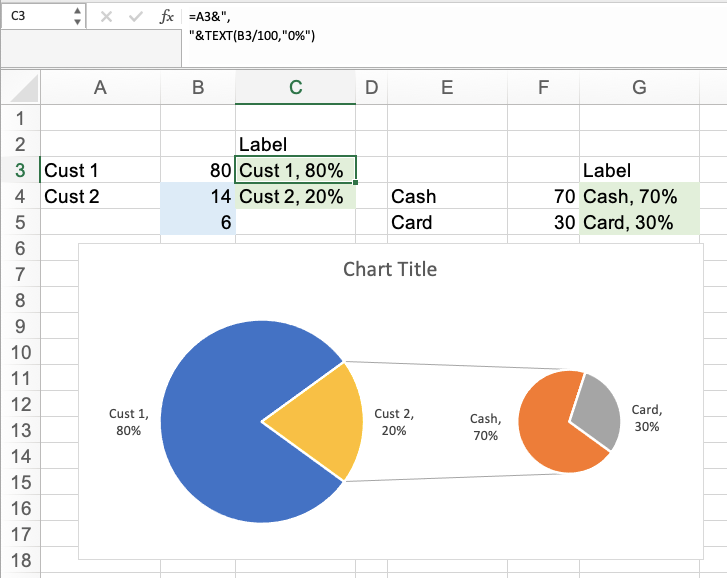Screen dimensions: 727x578
Task: Open Insert Function via the fx icon
Action: tap(166, 17)
